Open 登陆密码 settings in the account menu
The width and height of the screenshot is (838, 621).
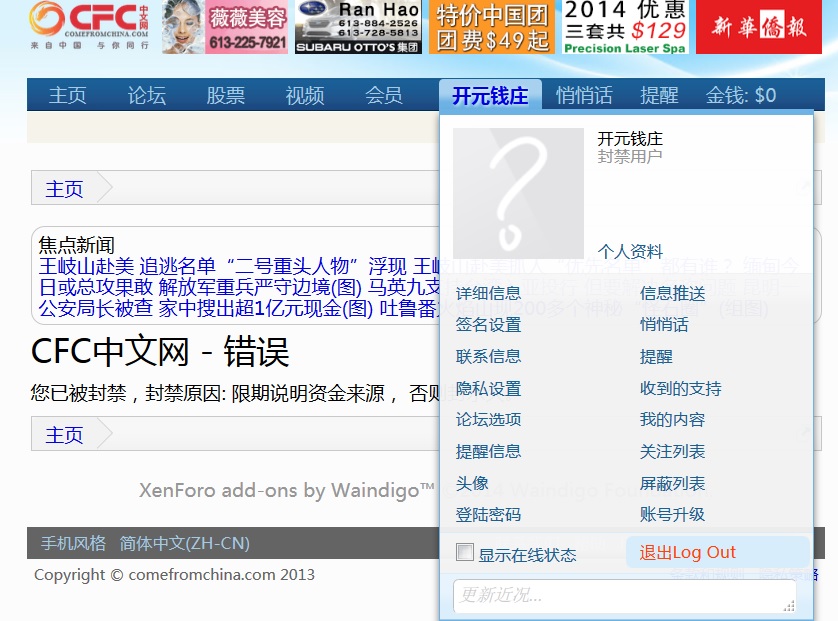[x=488, y=514]
